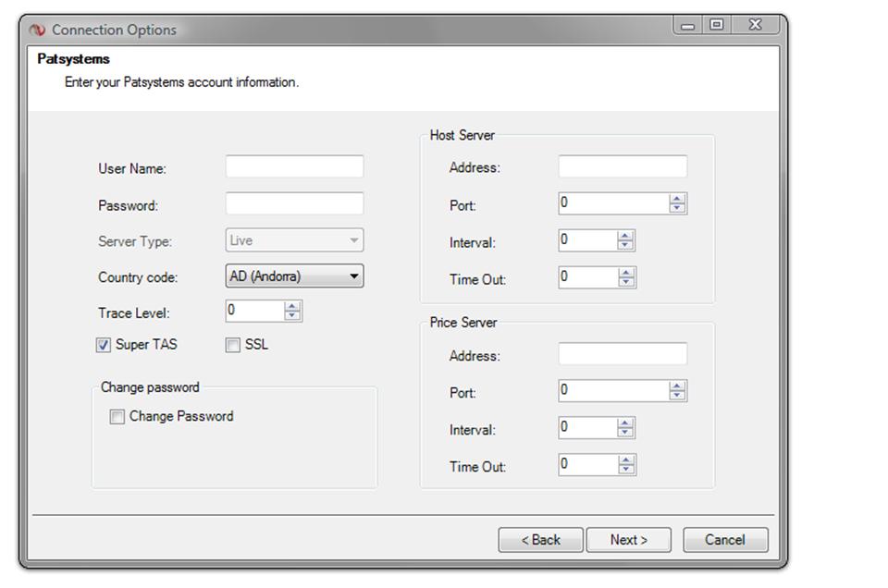Increase the Trace Level value

click(x=292, y=306)
